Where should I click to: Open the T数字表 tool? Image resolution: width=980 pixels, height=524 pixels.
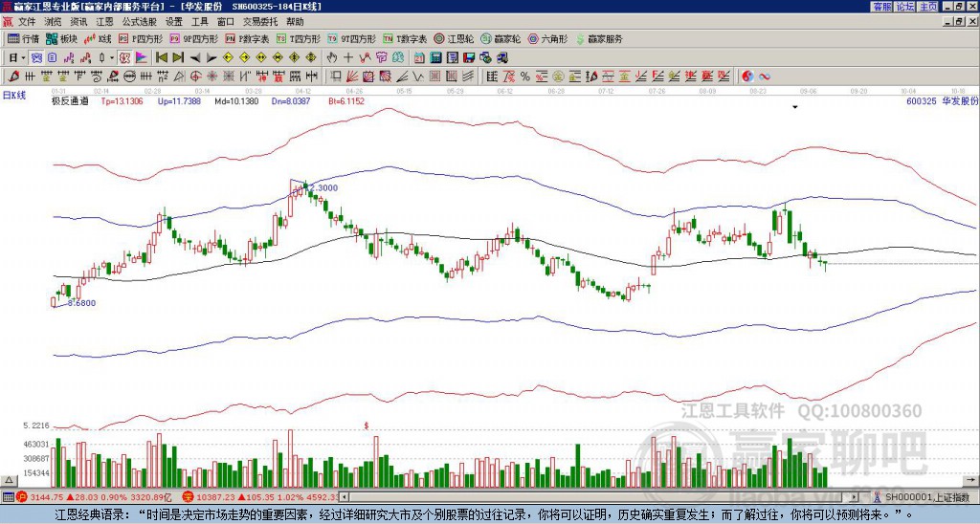click(x=405, y=38)
